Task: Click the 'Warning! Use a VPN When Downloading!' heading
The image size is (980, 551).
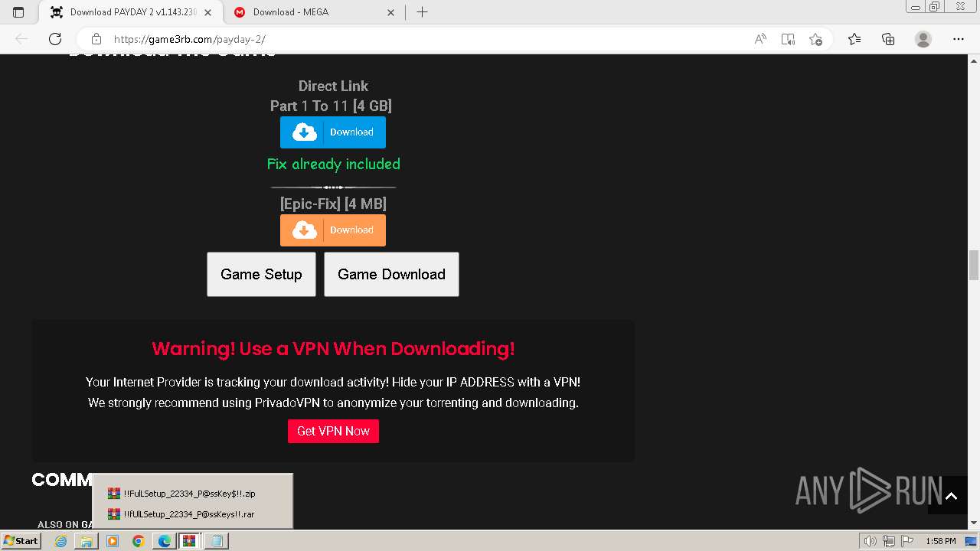Action: (333, 349)
